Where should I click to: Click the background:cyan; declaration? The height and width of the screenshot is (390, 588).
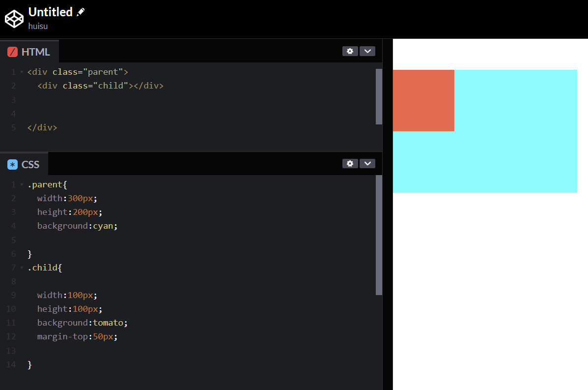tap(77, 226)
